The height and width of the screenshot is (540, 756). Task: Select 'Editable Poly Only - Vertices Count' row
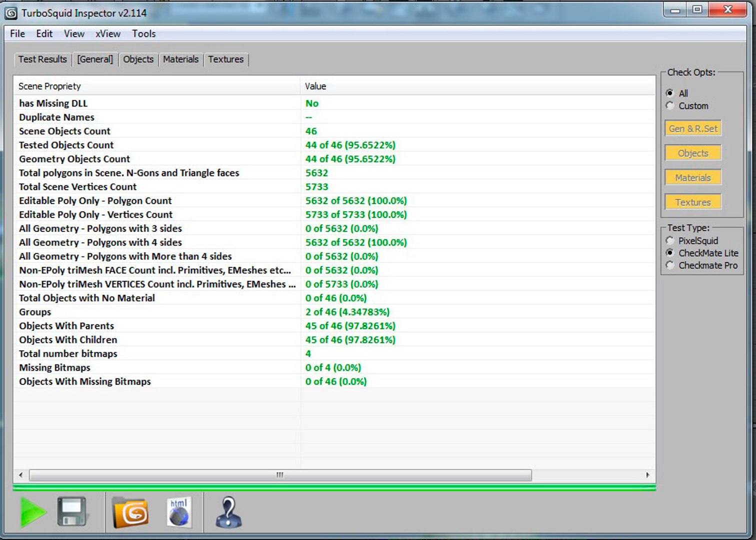pyautogui.click(x=334, y=214)
